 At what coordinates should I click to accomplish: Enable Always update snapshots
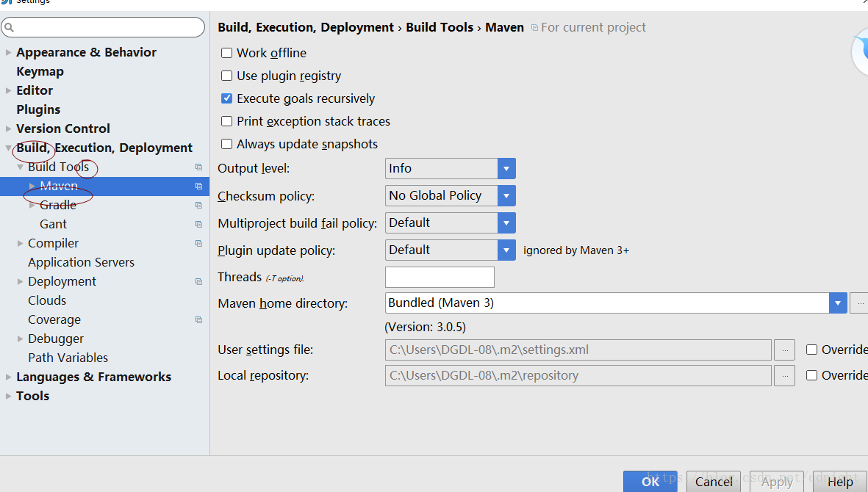226,144
